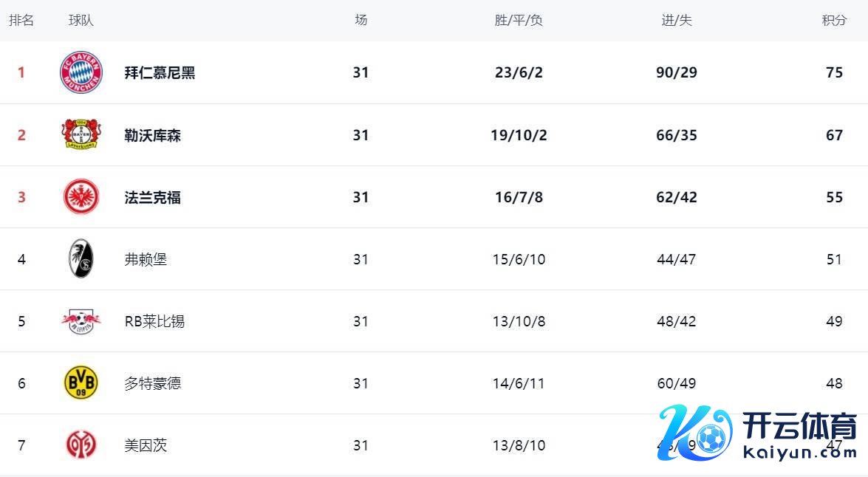Click Bayern's 75 points value
Viewport: 868px width, 477px height.
coord(834,72)
